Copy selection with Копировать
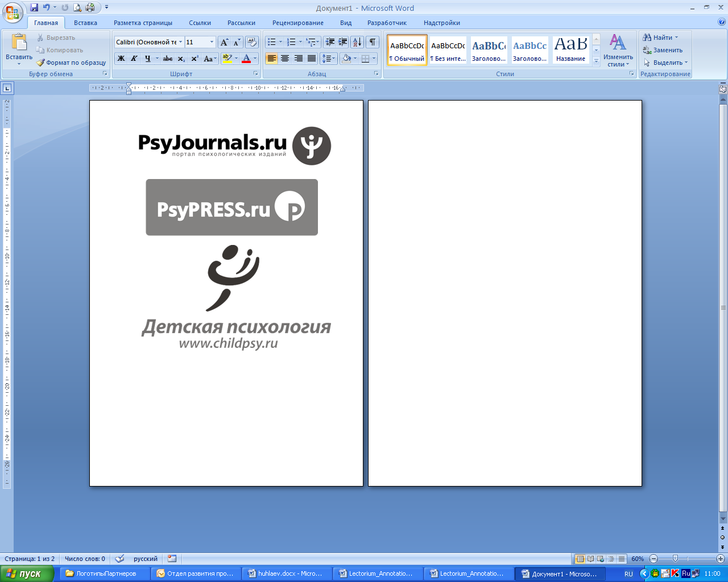 pyautogui.click(x=60, y=50)
